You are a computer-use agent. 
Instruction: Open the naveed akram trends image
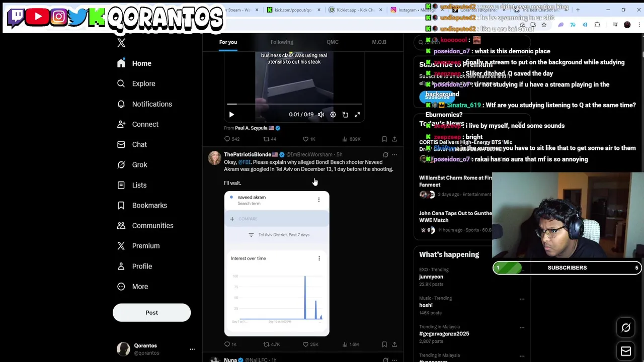[277, 264]
